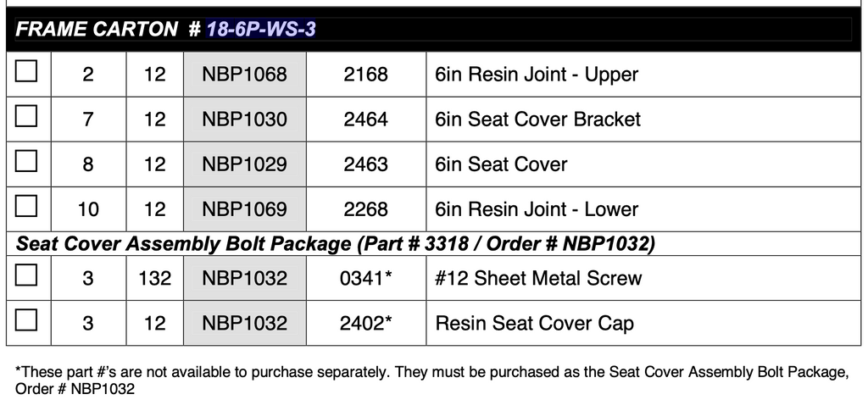Click the quantity 132 cell

(x=154, y=278)
